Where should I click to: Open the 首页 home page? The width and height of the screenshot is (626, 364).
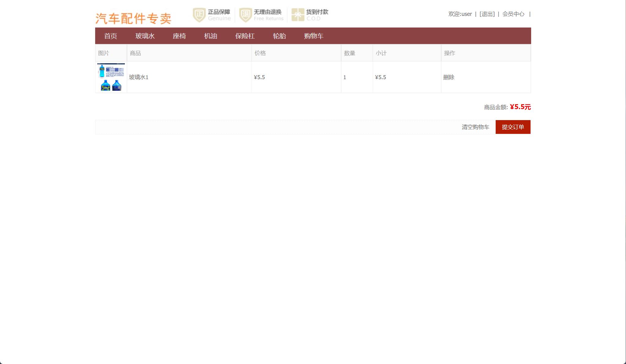(111, 36)
